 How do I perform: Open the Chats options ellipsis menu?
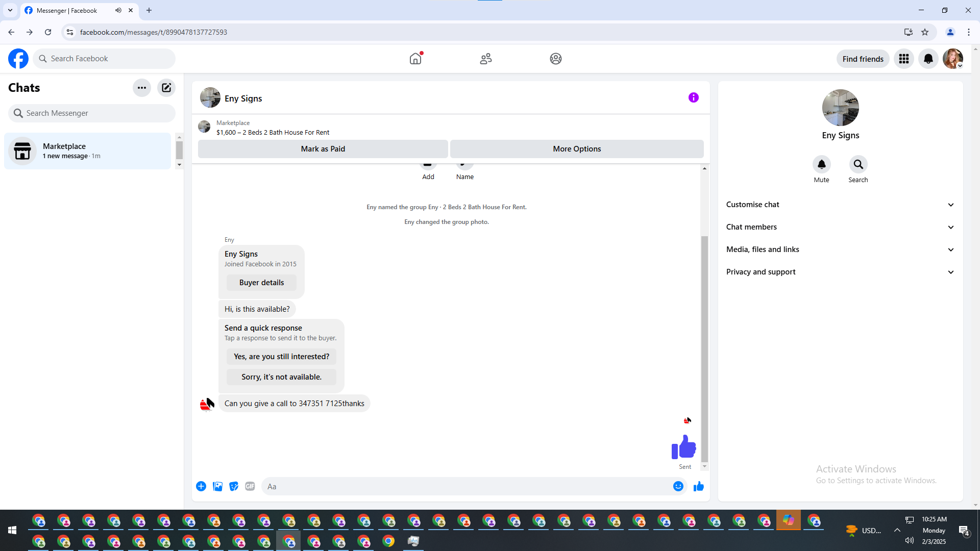(142, 88)
